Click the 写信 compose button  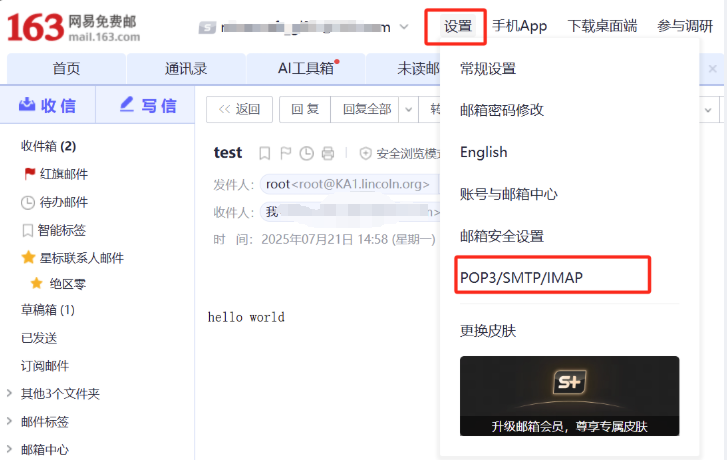pos(145,105)
